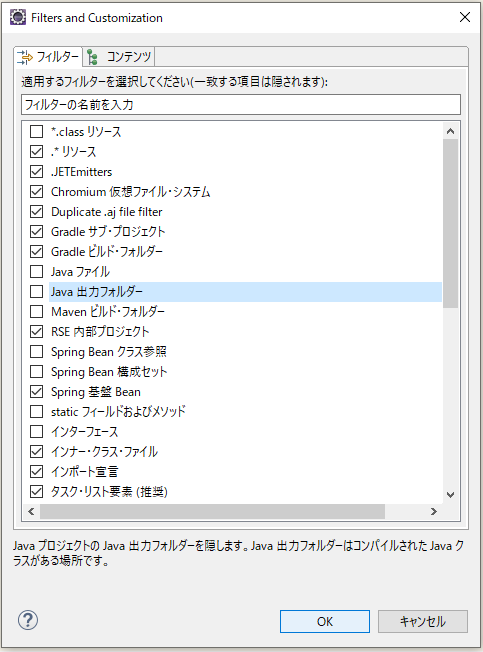Confirm with the OK button

tap(325, 622)
